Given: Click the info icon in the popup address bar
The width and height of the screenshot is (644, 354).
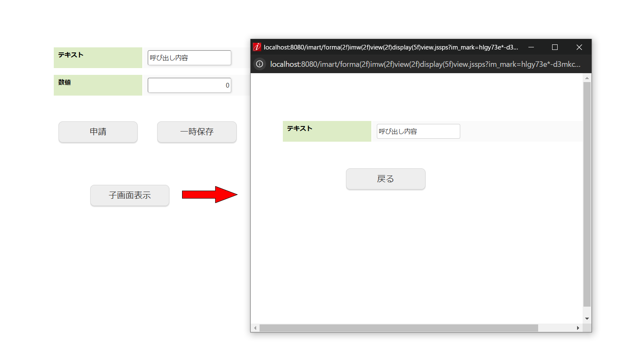Looking at the screenshot, I should point(259,64).
